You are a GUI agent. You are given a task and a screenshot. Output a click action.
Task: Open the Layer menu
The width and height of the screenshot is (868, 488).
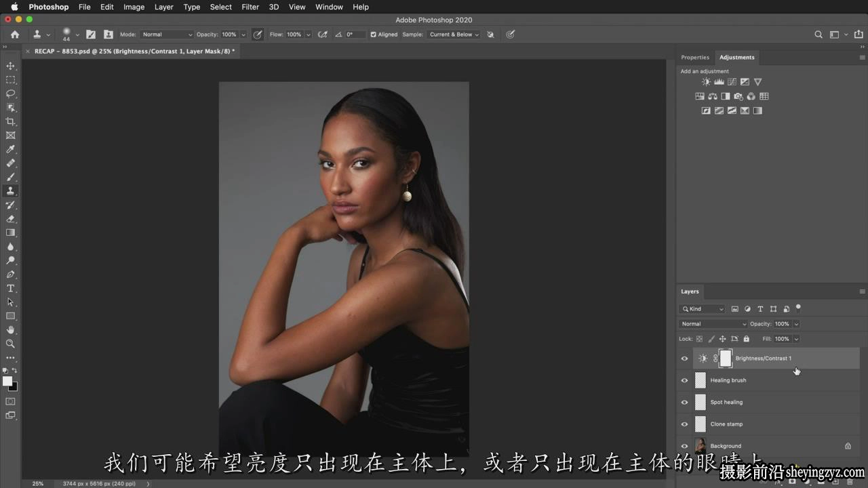tap(163, 7)
